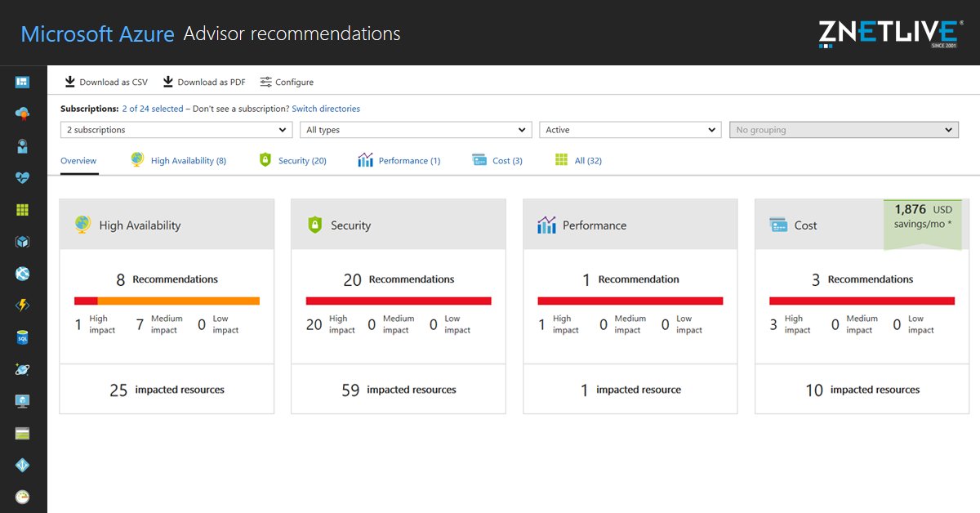Click the download icon beside Download as CSV
The image size is (980, 513).
click(70, 82)
